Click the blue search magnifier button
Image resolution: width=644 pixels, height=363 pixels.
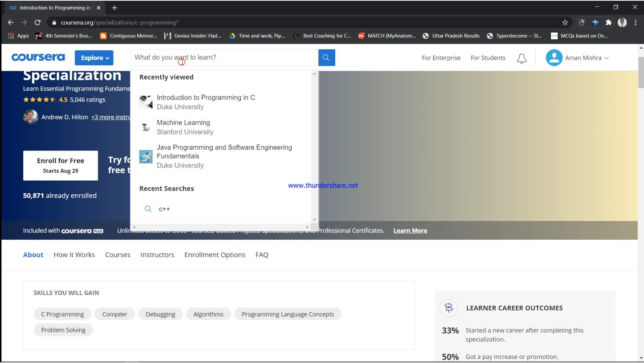[326, 58]
